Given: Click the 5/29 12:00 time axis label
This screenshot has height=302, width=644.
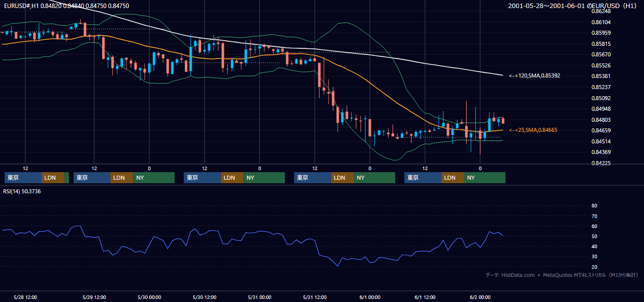Looking at the screenshot, I should [94, 297].
